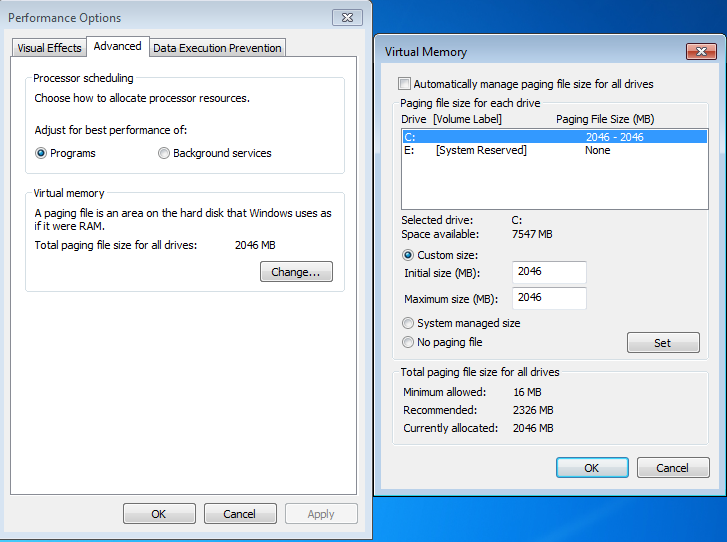Switch to the Visual Effects tab
The width and height of the screenshot is (727, 542).
[x=49, y=48]
